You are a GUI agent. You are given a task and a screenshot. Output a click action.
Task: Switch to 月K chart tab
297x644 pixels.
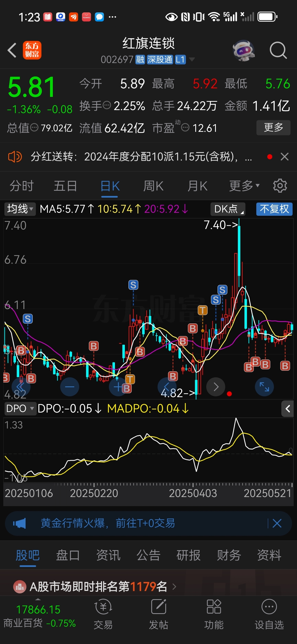point(197,186)
